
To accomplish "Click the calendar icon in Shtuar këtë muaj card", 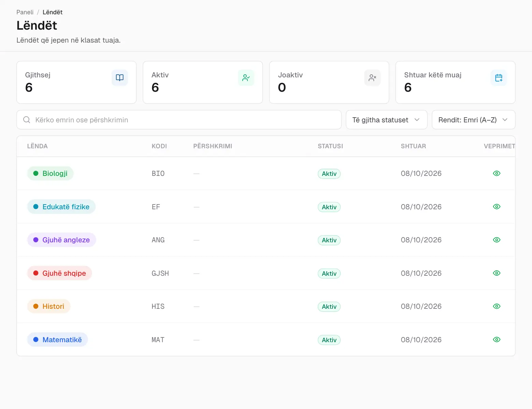I will [x=499, y=78].
